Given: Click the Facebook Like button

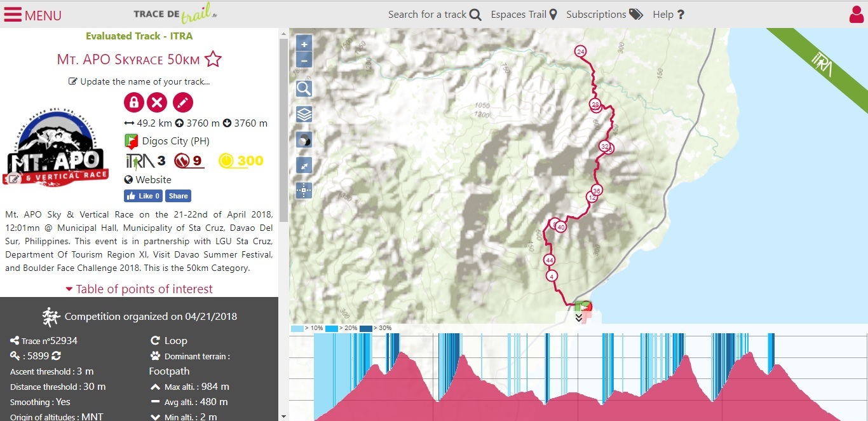Looking at the screenshot, I should [143, 196].
